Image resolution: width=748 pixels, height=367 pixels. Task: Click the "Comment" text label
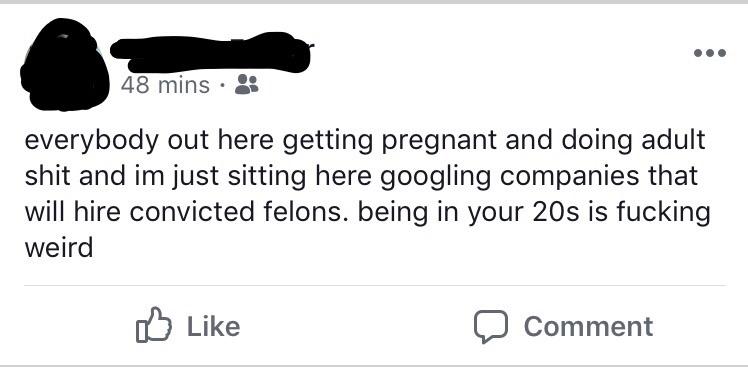(x=588, y=326)
